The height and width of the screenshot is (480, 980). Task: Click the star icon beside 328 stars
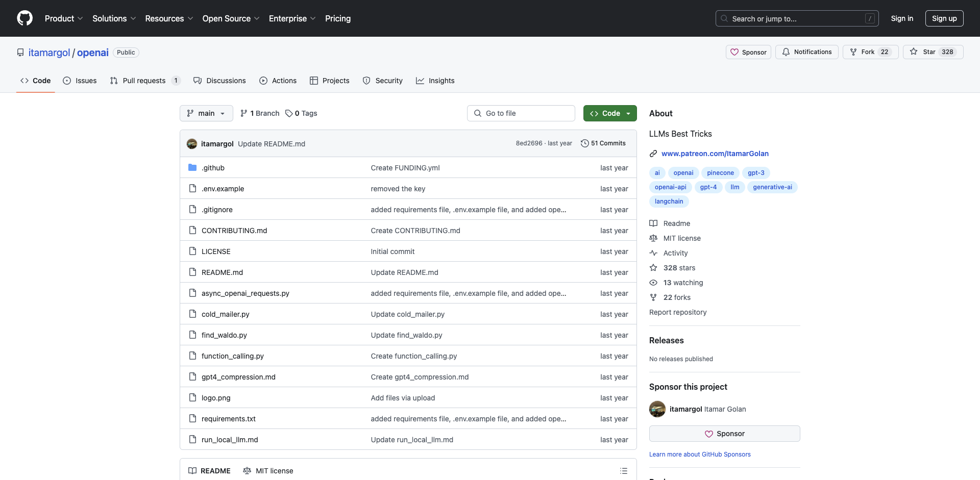click(x=653, y=268)
